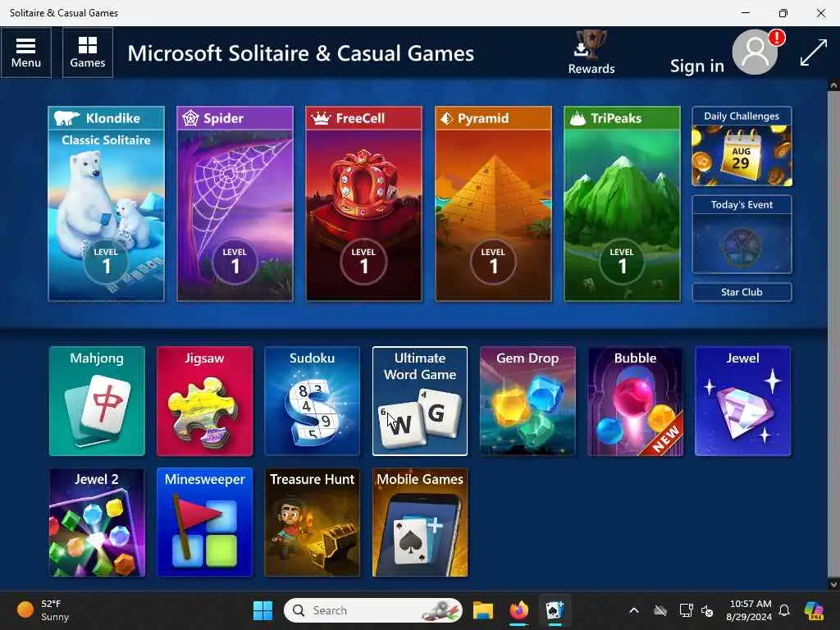Open the Windows Start button
The image size is (840, 630).
(262, 610)
